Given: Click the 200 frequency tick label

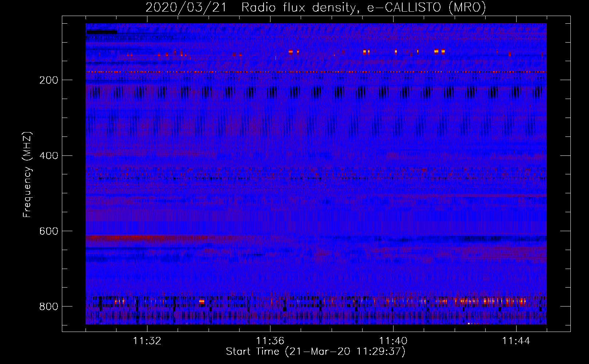Looking at the screenshot, I should coord(49,80).
